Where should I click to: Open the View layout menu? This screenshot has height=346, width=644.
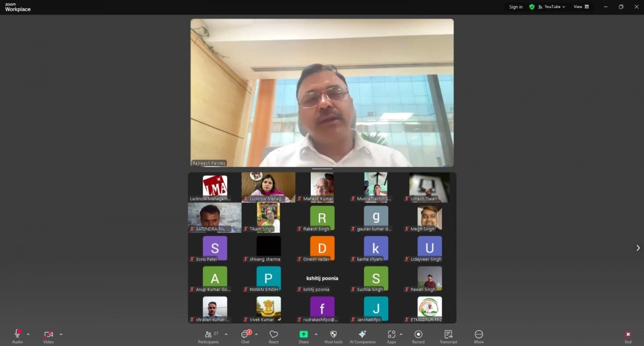(581, 7)
